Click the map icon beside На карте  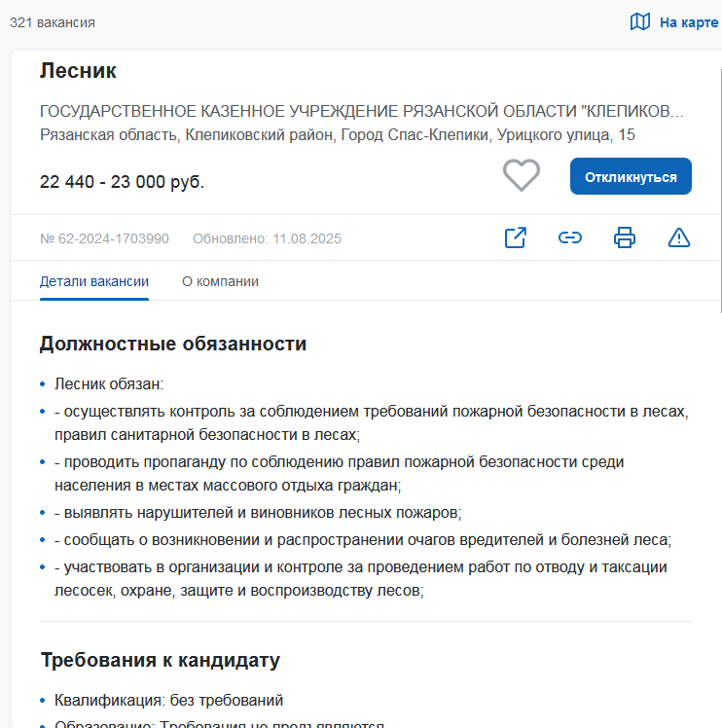(x=639, y=22)
